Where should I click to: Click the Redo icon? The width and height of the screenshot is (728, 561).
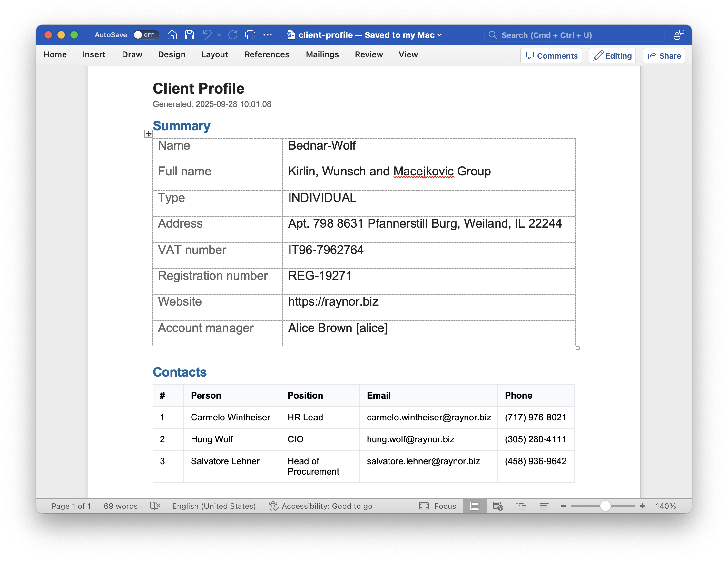pyautogui.click(x=233, y=35)
